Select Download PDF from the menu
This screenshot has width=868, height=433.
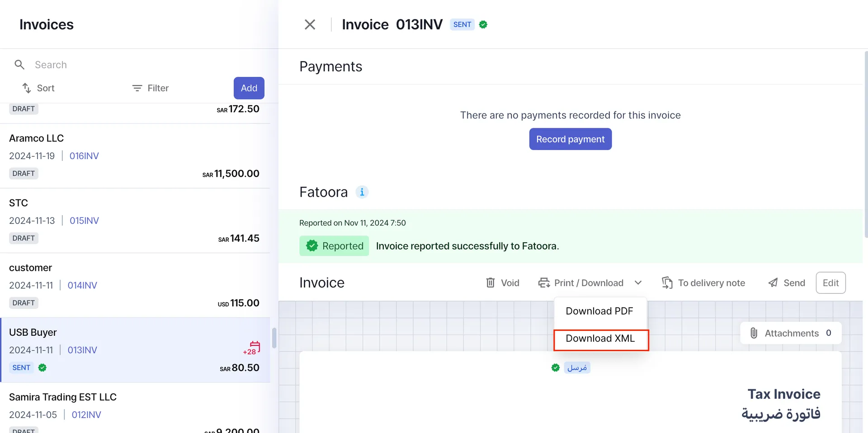pos(599,311)
